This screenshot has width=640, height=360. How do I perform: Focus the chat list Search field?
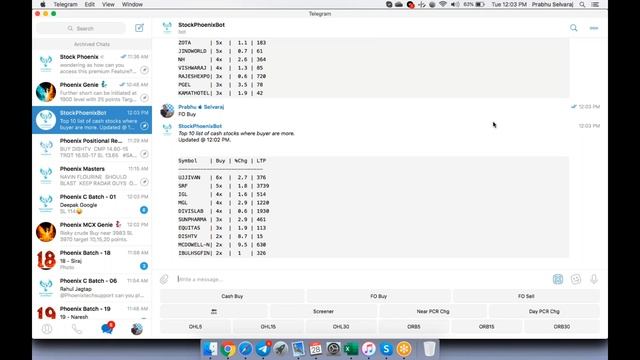pyautogui.click(x=81, y=28)
